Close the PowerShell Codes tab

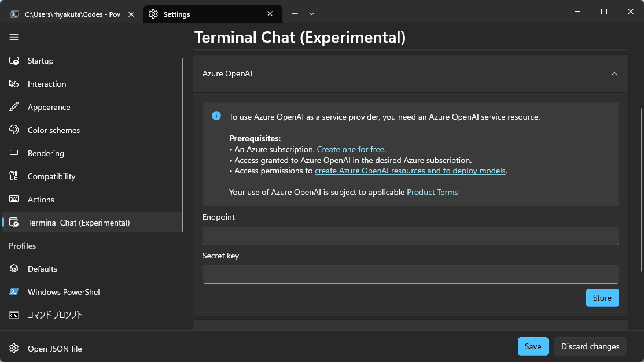point(131,14)
